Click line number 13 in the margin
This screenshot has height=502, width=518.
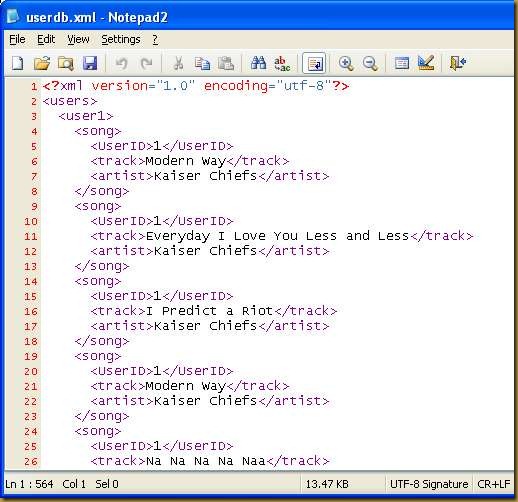[x=30, y=267]
